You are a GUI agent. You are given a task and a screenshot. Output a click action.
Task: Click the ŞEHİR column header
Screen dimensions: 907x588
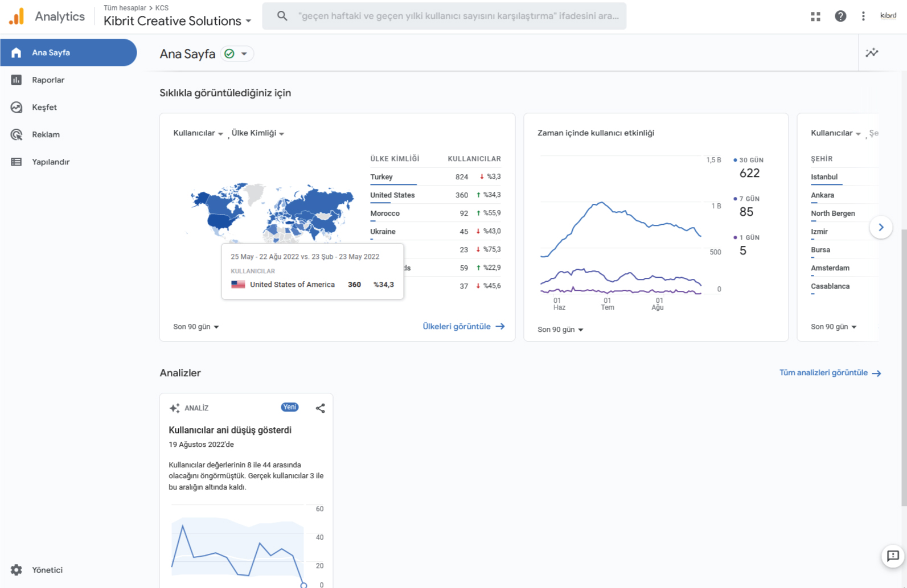[822, 159]
